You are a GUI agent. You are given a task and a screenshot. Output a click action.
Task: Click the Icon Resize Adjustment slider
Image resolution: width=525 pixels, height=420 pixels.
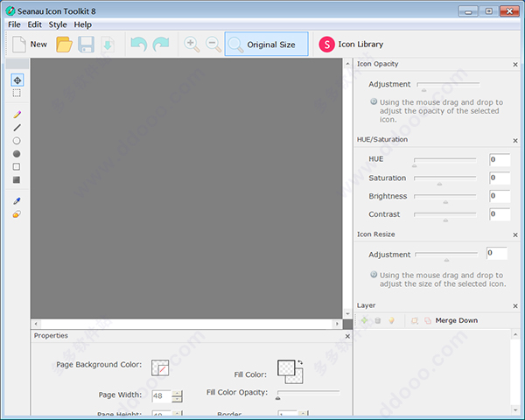pos(446,255)
